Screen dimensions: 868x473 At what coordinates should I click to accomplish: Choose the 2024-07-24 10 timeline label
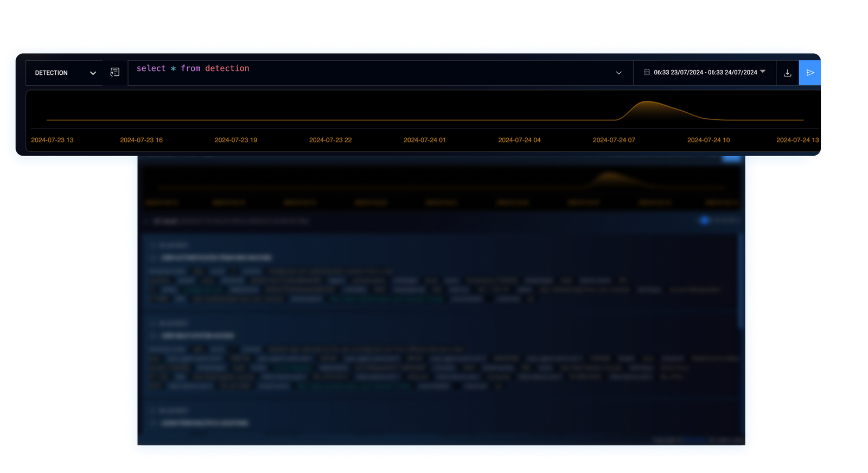(x=708, y=140)
